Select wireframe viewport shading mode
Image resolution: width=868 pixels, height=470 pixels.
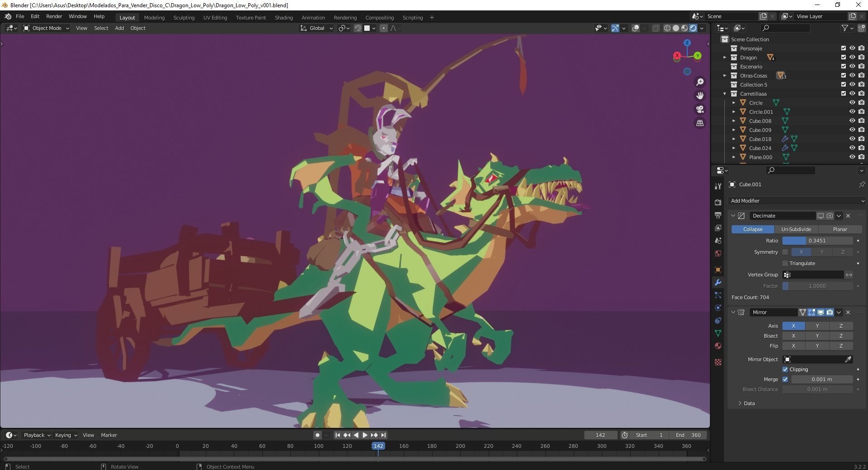point(667,28)
